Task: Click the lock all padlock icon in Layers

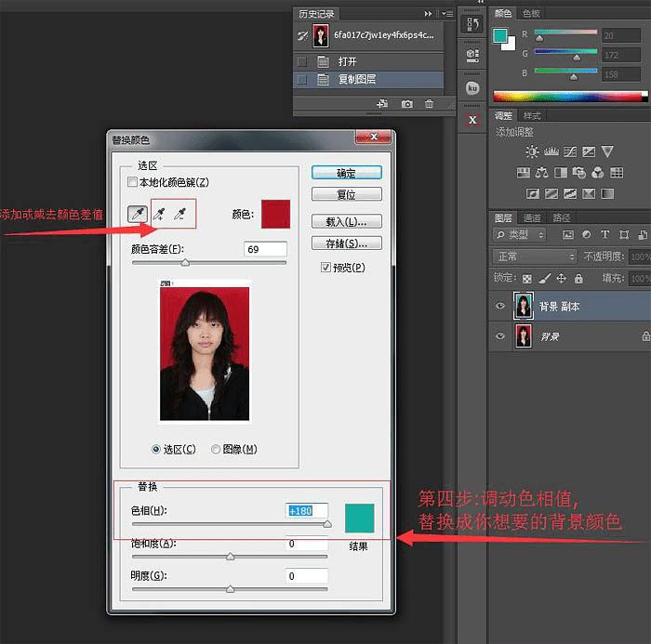Action: click(579, 278)
